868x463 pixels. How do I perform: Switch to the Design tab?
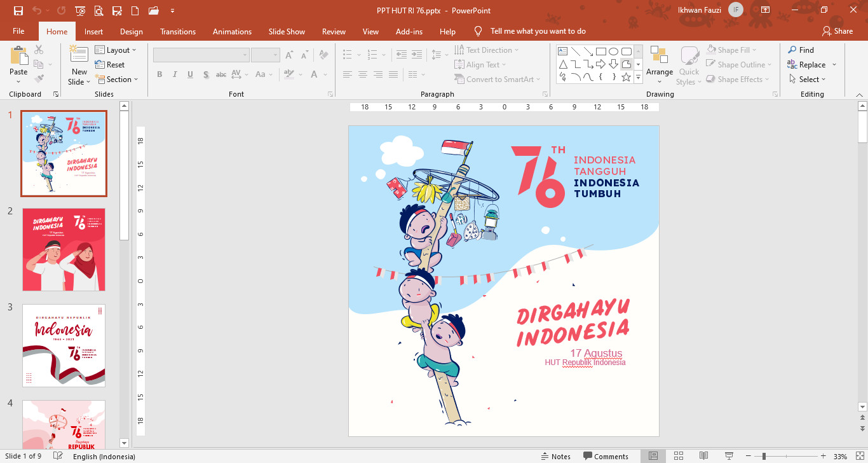[131, 31]
